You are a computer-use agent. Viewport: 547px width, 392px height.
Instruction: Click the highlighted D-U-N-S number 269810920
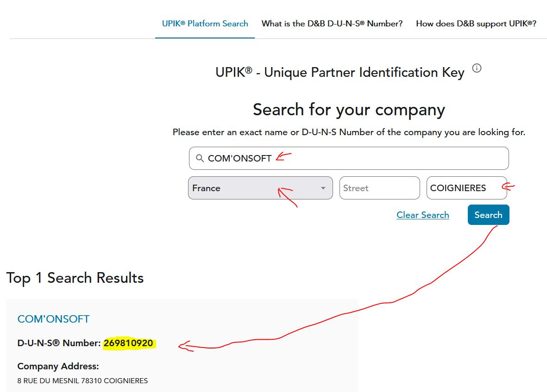coord(128,343)
